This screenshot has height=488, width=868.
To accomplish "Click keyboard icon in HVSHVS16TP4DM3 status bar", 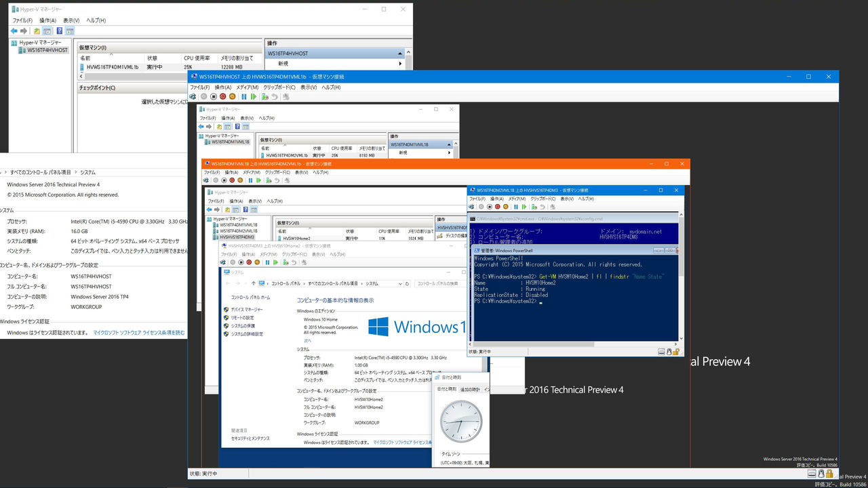I will (661, 352).
